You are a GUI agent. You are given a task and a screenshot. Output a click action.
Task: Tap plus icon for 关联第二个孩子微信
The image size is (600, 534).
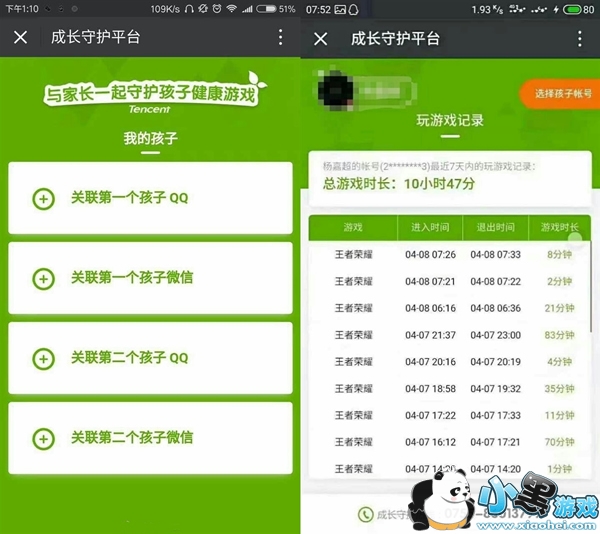43,439
